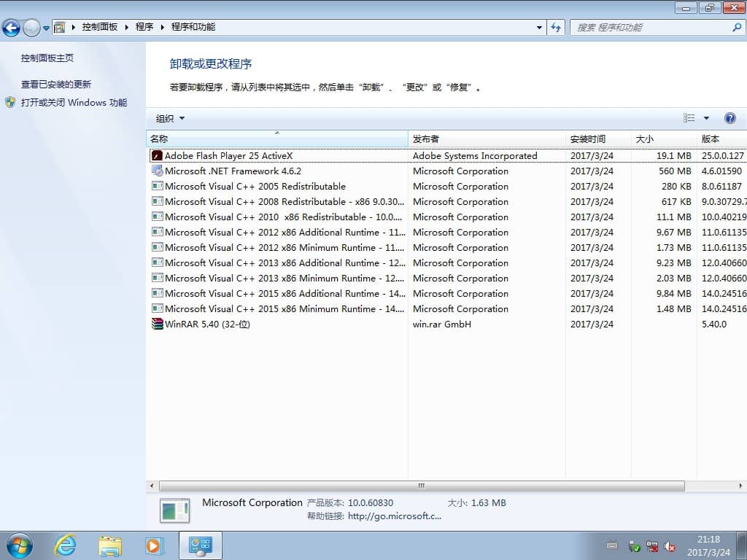This screenshot has width=747, height=560.
Task: Click the change view icon
Action: [x=689, y=118]
